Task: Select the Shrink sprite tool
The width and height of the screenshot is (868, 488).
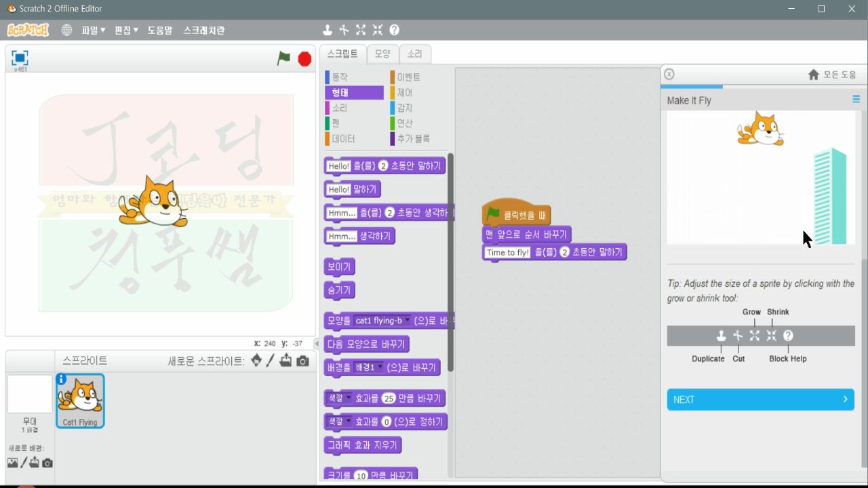Action: 378,30
